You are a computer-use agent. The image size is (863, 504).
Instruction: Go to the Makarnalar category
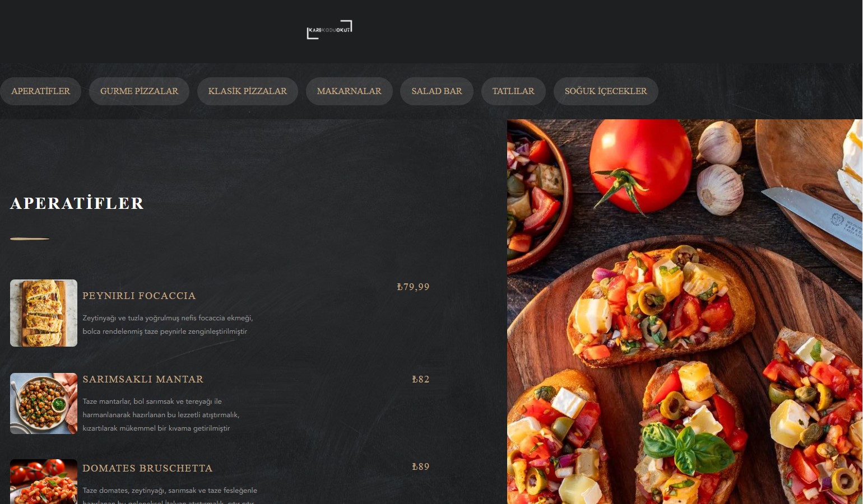pyautogui.click(x=349, y=91)
